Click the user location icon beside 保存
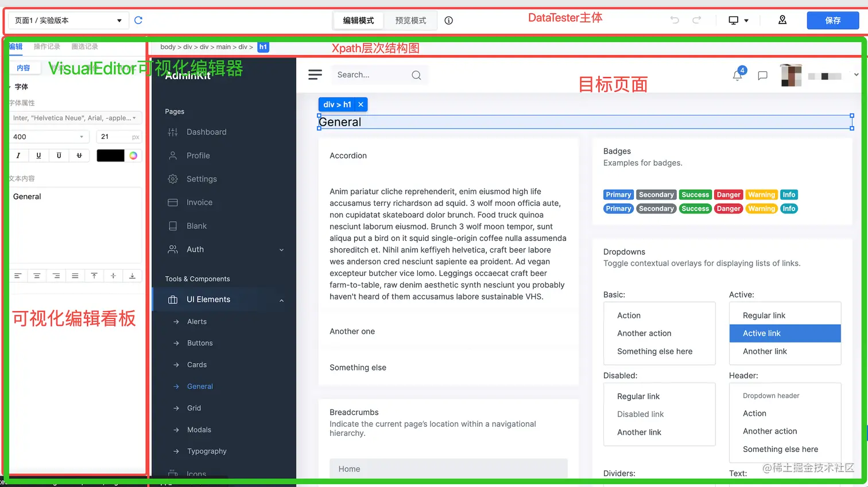This screenshot has height=487, width=868. [x=782, y=20]
